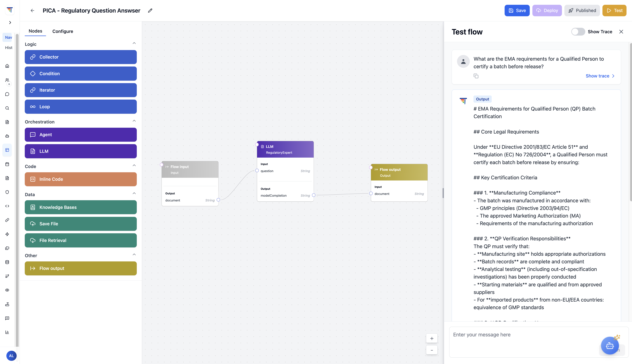Add an LLM node from palette
Image resolution: width=632 pixels, height=364 pixels.
tap(81, 151)
